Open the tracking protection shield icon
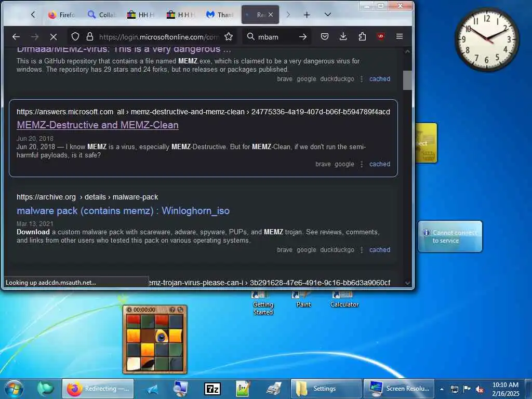The height and width of the screenshot is (399, 532). (x=75, y=37)
